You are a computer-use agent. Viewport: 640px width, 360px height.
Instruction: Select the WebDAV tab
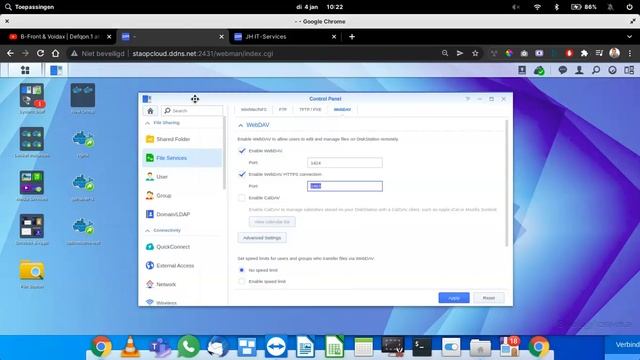(x=342, y=109)
